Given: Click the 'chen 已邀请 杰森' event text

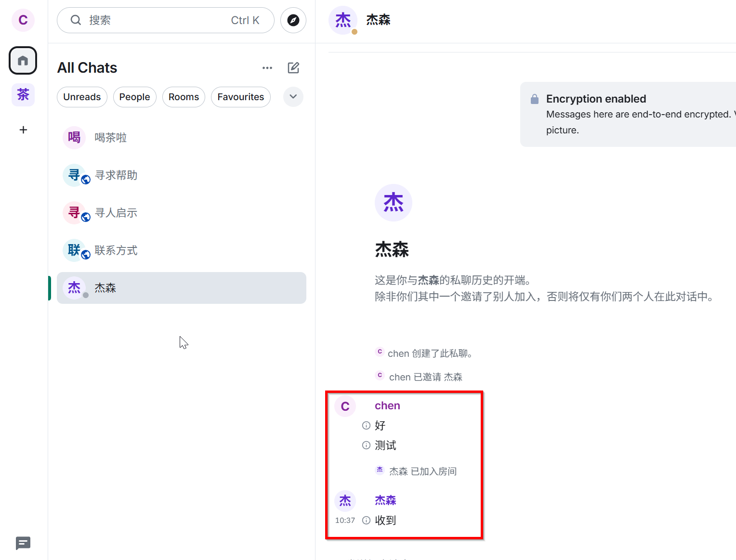Looking at the screenshot, I should 426,377.
